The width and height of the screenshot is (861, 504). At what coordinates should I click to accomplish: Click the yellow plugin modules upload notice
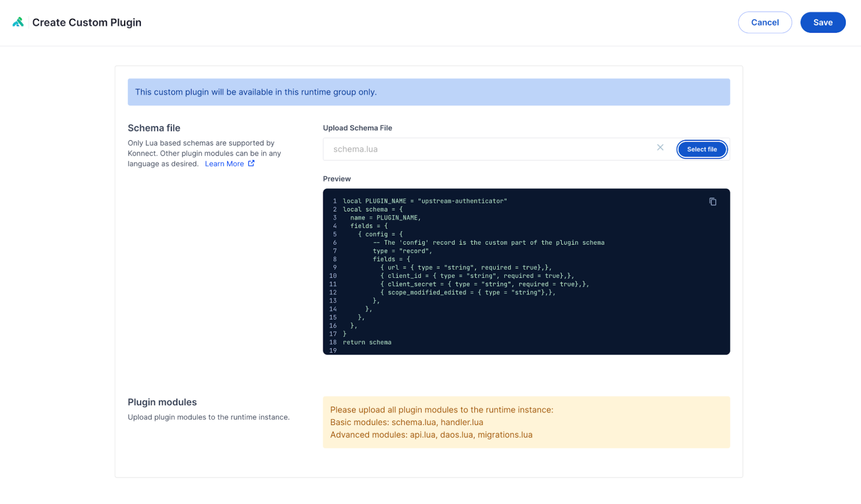tap(526, 422)
